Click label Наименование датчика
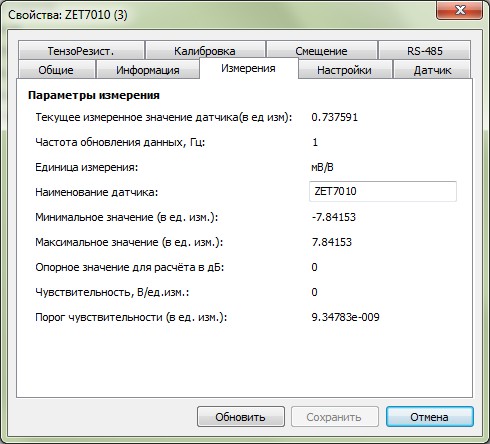The height and width of the screenshot is (444, 490). pos(97,192)
